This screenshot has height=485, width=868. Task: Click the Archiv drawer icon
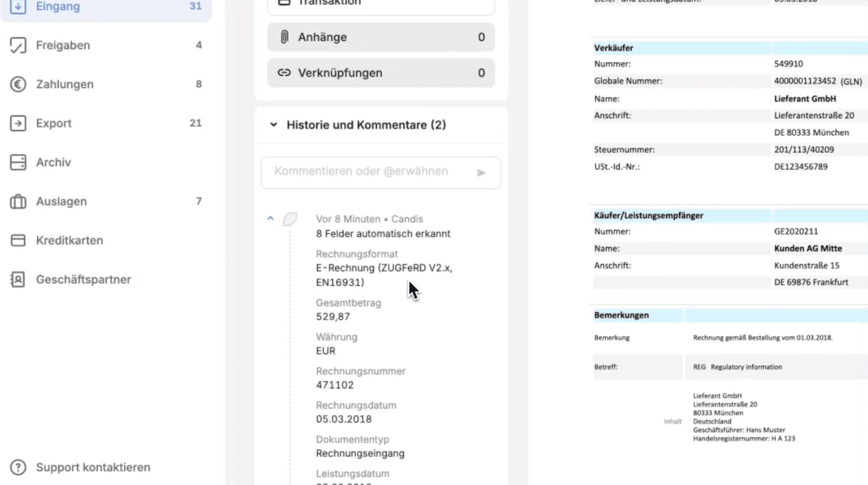[x=18, y=162]
